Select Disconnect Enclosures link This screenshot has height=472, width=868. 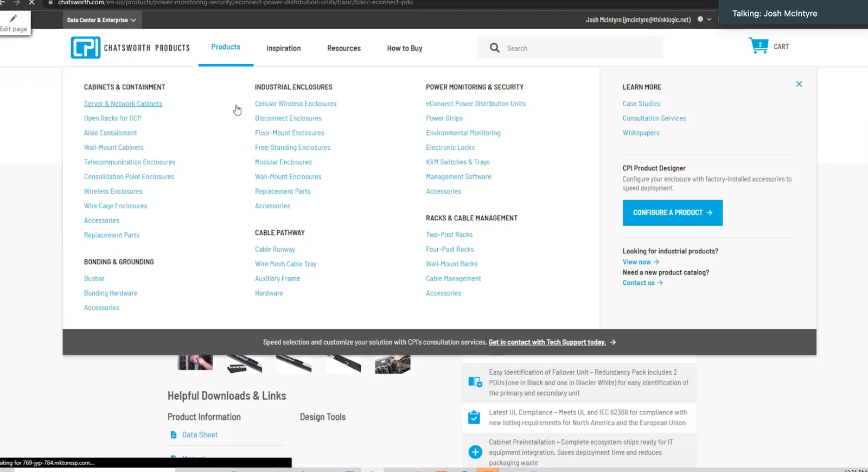pyautogui.click(x=288, y=118)
